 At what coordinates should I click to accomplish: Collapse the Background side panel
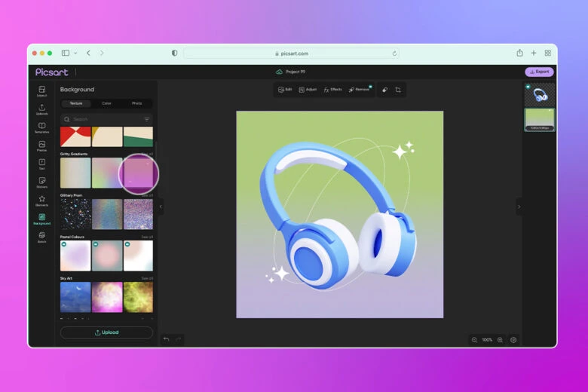[160, 207]
